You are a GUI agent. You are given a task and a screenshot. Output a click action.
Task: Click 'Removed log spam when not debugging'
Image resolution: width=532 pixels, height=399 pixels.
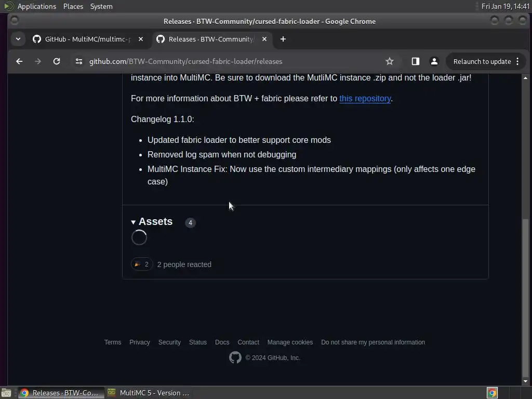222,155
